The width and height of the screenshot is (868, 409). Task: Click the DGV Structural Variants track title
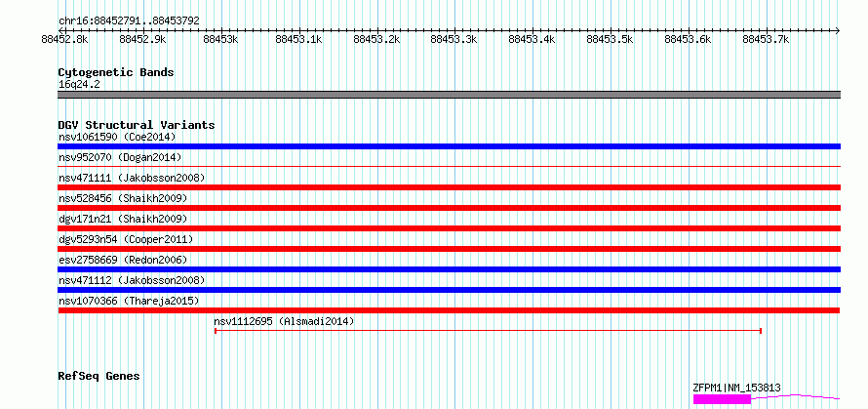tap(137, 125)
